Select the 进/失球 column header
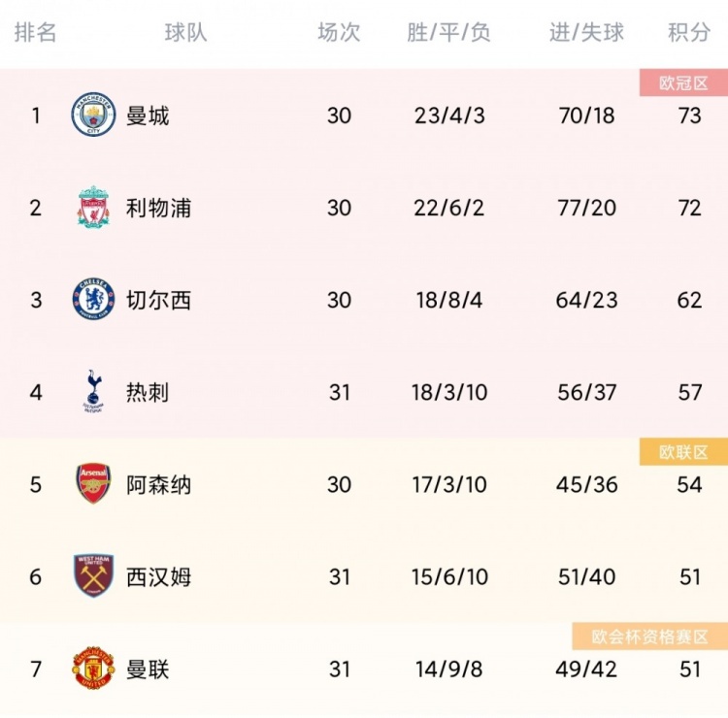This screenshot has width=728, height=718. point(587,33)
